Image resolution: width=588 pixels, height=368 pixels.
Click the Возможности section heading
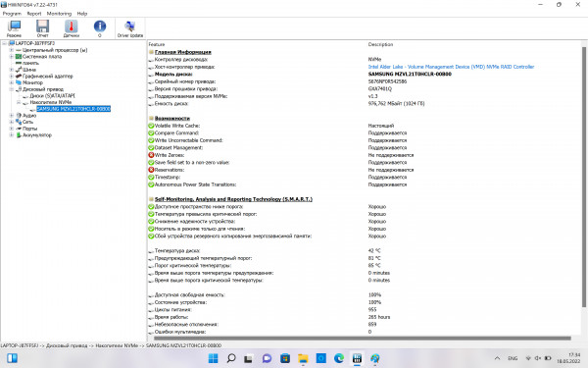point(172,119)
